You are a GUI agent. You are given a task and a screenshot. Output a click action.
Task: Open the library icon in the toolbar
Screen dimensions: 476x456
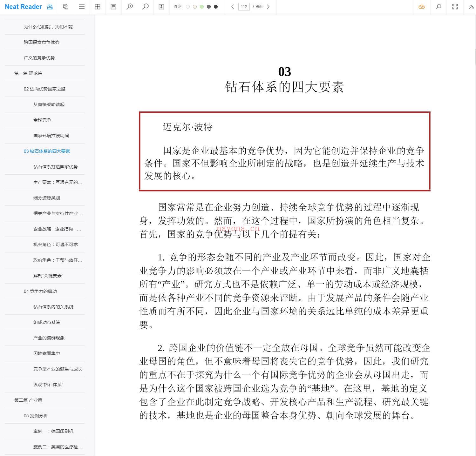tap(66, 7)
